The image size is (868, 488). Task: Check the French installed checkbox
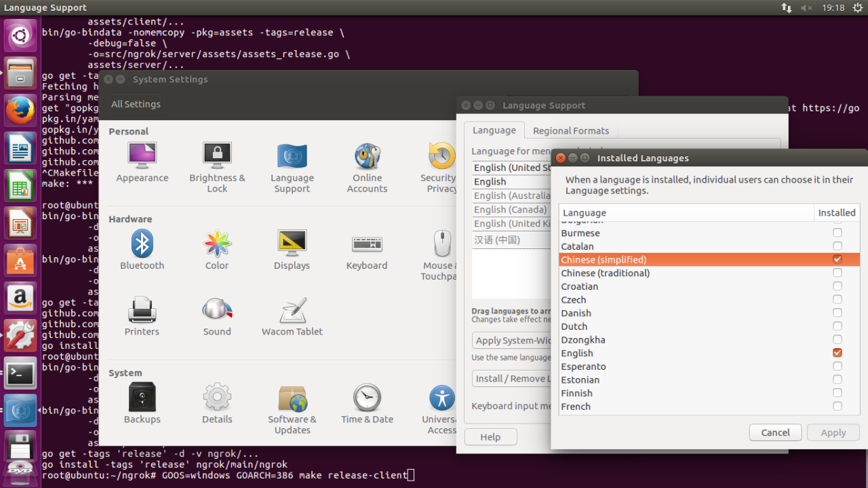pyautogui.click(x=837, y=406)
